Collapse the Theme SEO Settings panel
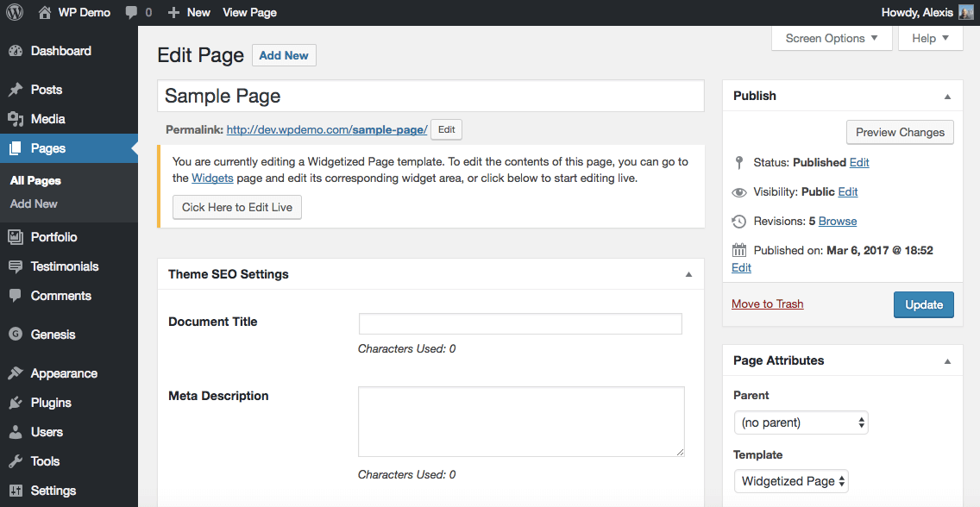Image resolution: width=980 pixels, height=507 pixels. (x=688, y=275)
